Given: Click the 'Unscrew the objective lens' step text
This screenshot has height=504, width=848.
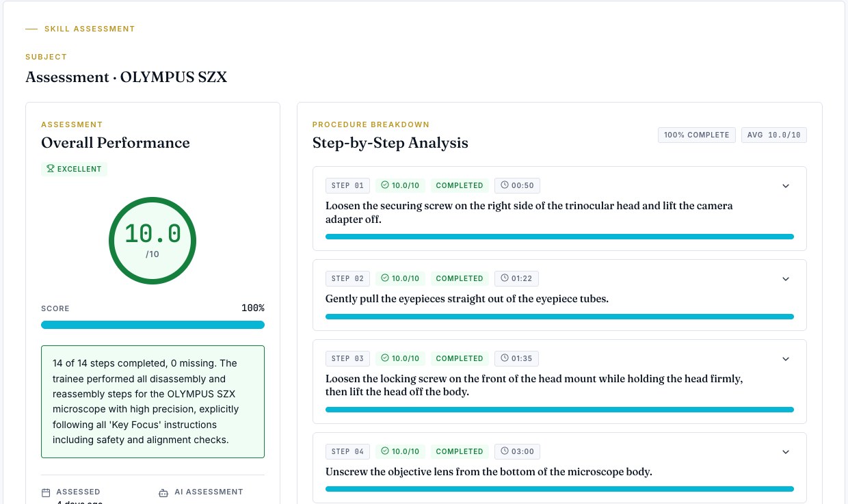Looking at the screenshot, I should (x=489, y=472).
